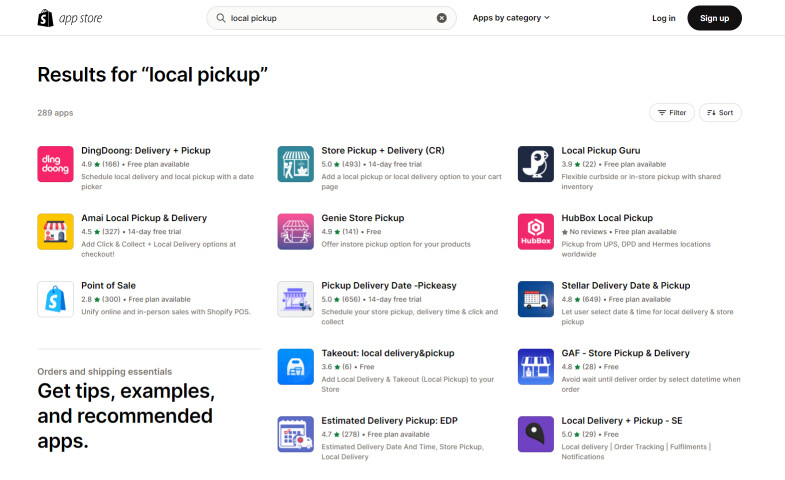The height and width of the screenshot is (480, 785).
Task: Open the Local Pickup Guru title
Action: (x=601, y=151)
